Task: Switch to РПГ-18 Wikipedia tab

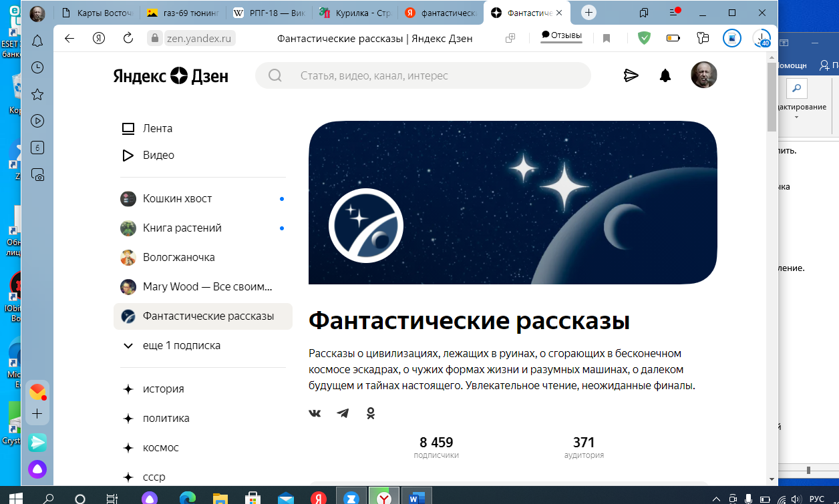Action: (x=268, y=12)
